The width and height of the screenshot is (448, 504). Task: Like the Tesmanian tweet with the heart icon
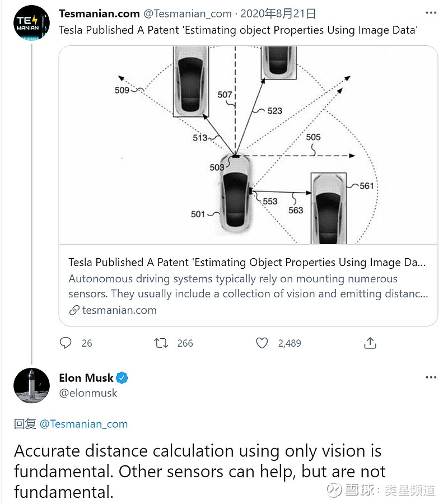[x=262, y=343]
